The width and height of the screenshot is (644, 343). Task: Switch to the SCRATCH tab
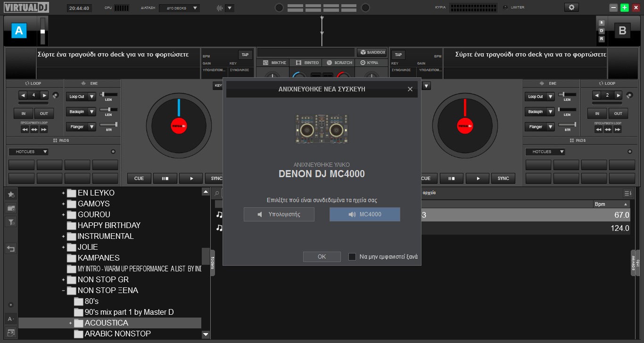(339, 63)
